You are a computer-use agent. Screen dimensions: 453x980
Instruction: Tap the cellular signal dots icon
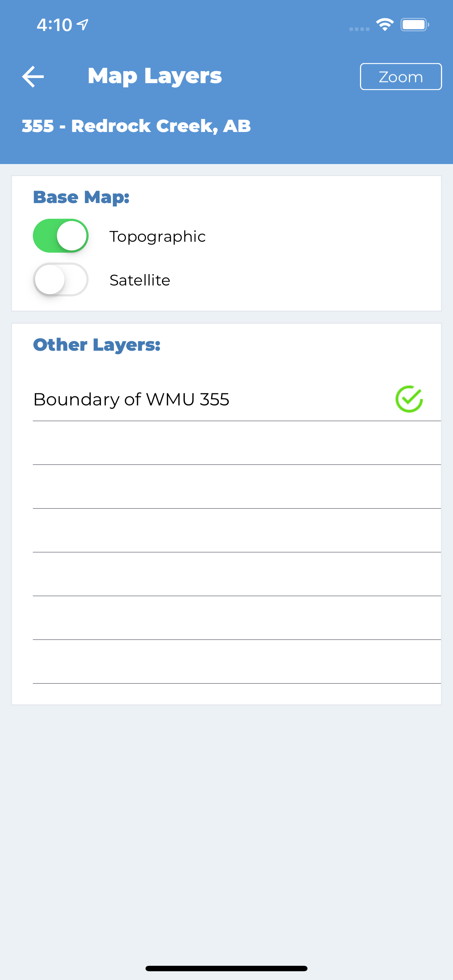click(x=359, y=29)
